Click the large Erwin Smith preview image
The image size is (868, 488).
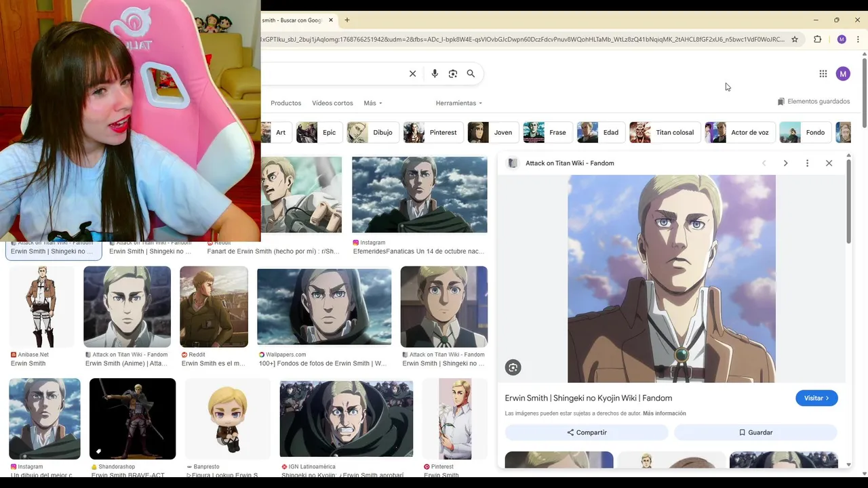point(671,279)
